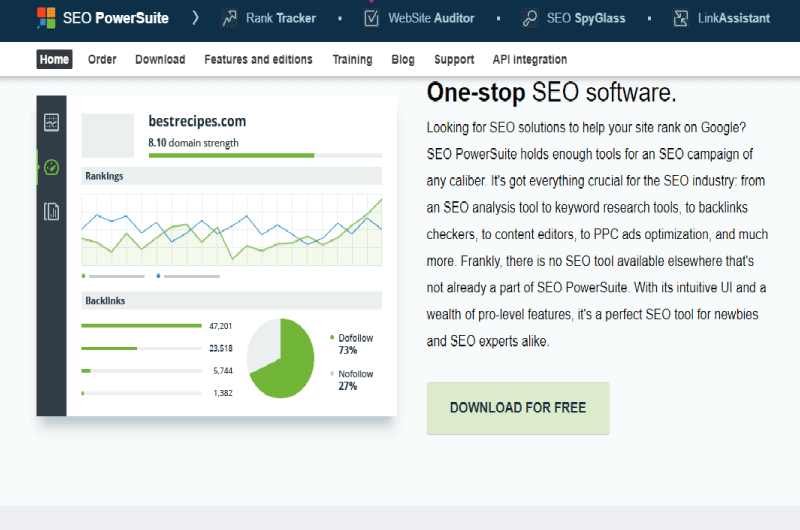800x530 pixels.
Task: Click the Backlinks section header
Action: pyautogui.click(x=232, y=300)
